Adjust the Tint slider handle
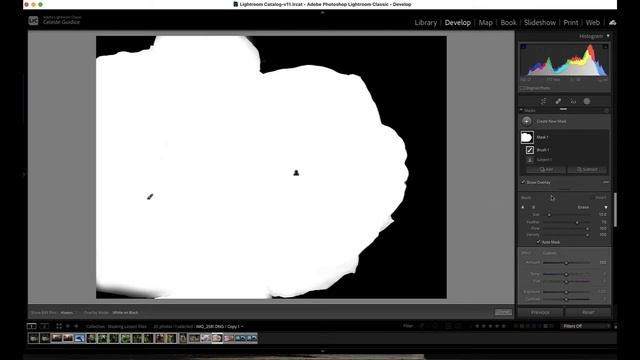The height and width of the screenshot is (360, 640). [x=566, y=281]
